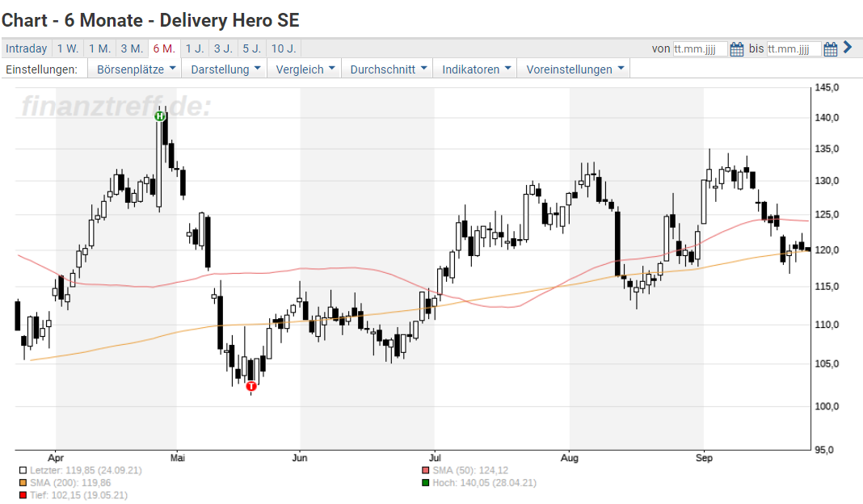Click the 135,0 price axis label
Image resolution: width=863 pixels, height=504 pixels.
point(827,149)
